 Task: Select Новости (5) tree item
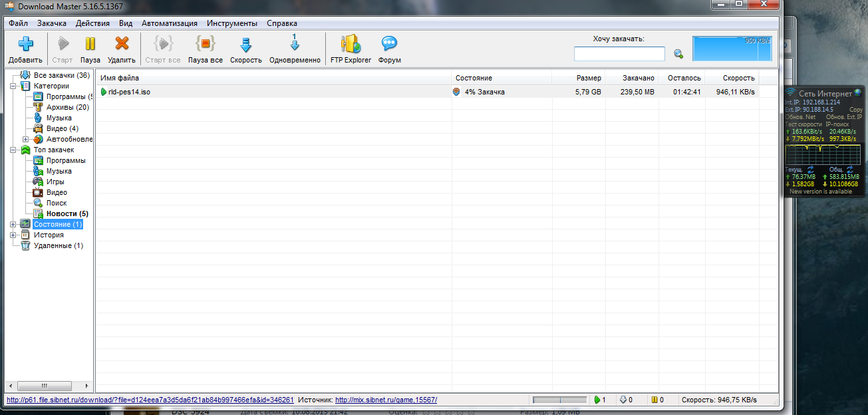coord(67,213)
